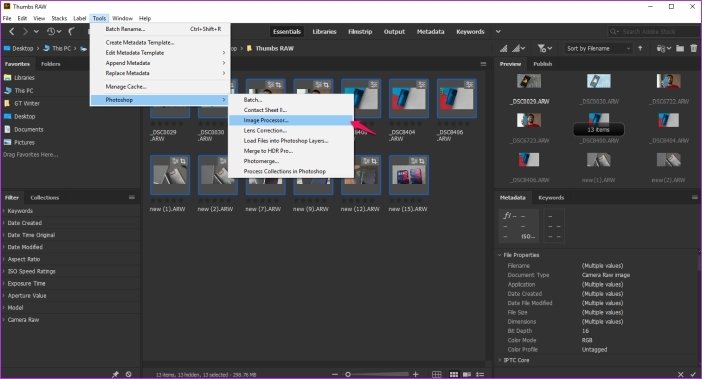Open thumbnail quality options with arrow
Screen dimensions: 702x379
click(x=519, y=48)
